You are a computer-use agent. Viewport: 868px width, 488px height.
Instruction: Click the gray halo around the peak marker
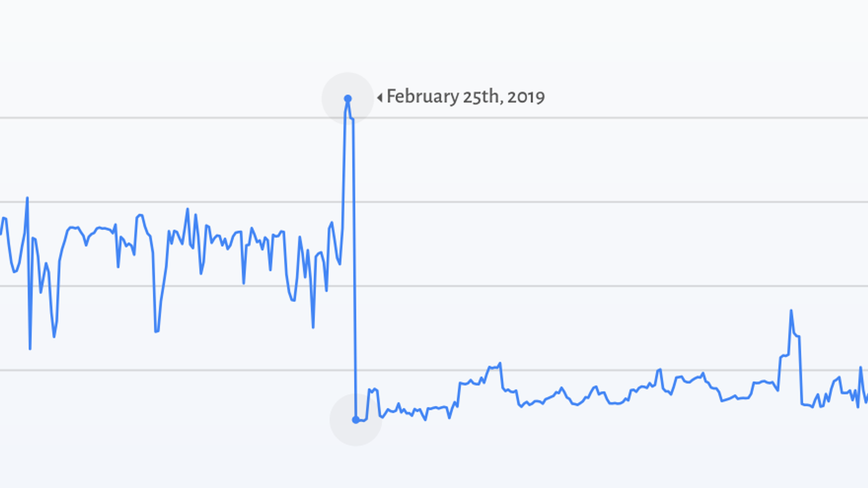click(x=348, y=99)
